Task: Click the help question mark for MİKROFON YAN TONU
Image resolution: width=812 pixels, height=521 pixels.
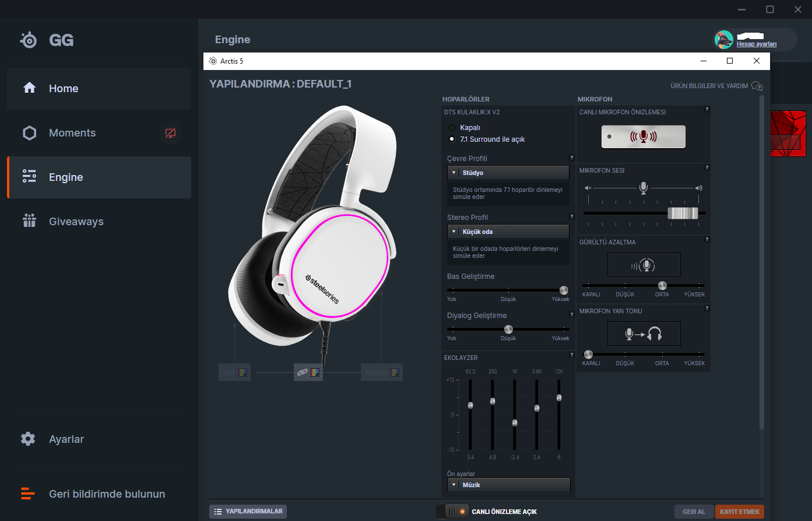Action: coord(707,308)
